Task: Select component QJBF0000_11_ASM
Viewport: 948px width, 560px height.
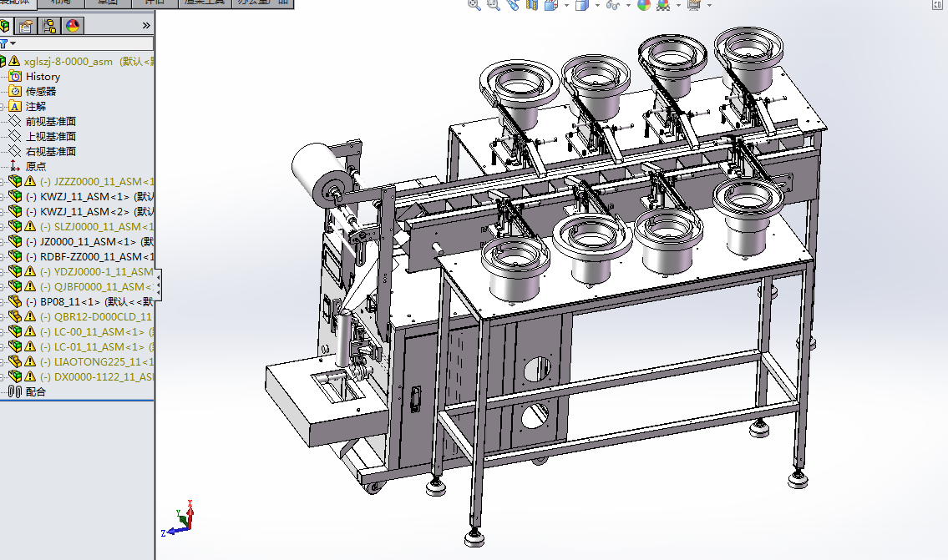Action: coord(97,287)
